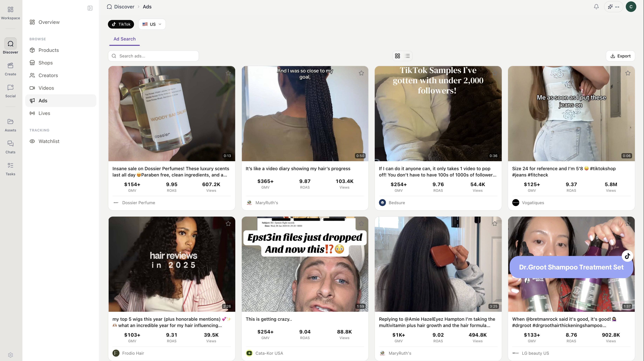Switch to list view layout

[407, 56]
